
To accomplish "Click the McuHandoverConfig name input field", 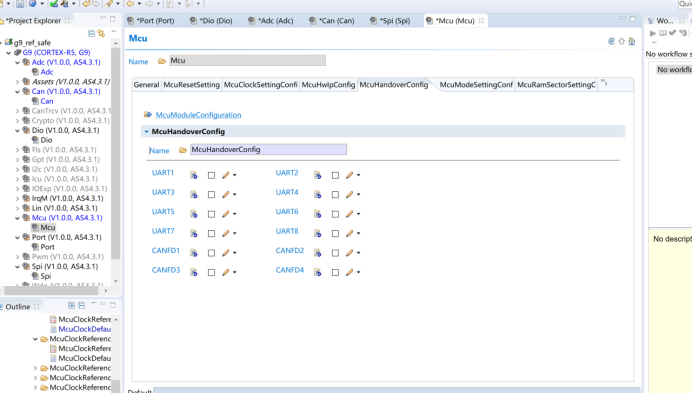I will click(268, 150).
